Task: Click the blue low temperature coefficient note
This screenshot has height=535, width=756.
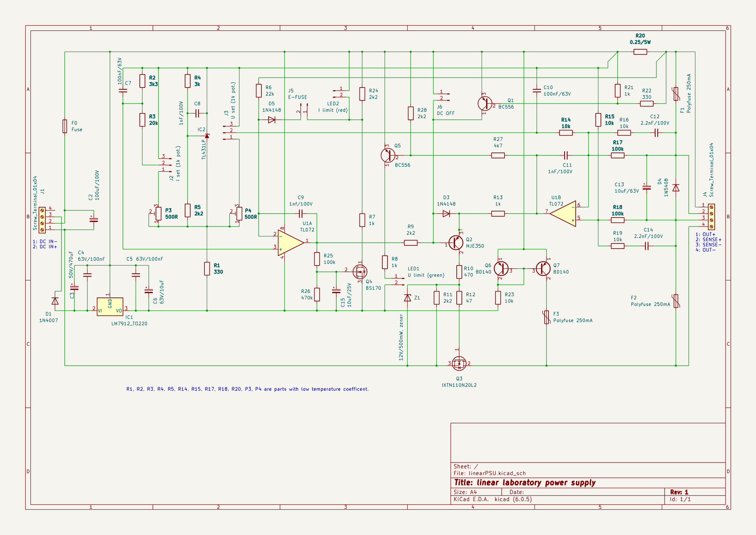Action: click(x=247, y=389)
